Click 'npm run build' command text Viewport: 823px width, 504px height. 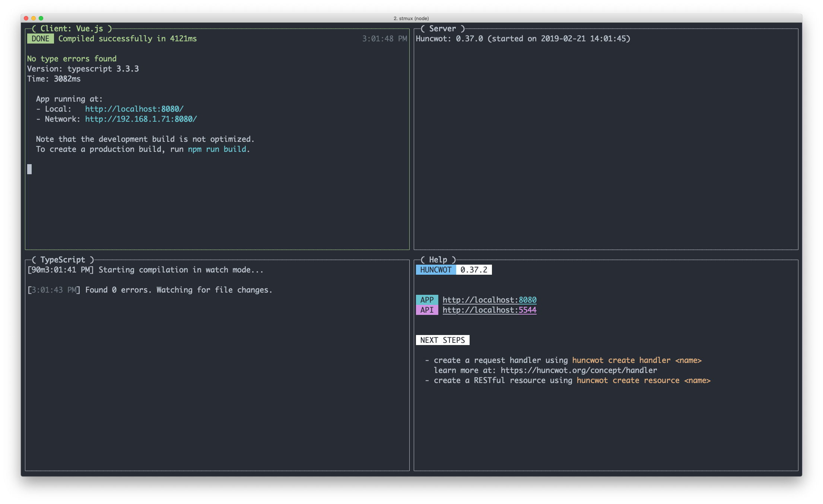click(x=217, y=149)
